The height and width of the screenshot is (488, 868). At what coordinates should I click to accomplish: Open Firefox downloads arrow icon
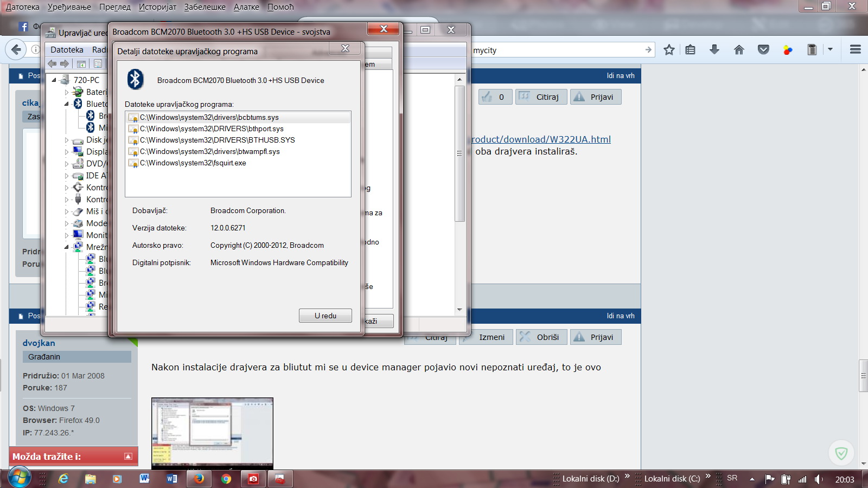click(714, 50)
